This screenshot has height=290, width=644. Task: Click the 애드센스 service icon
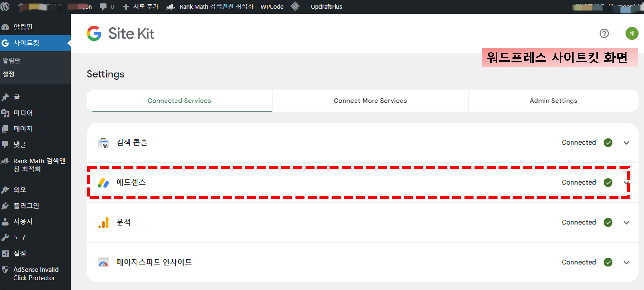pos(103,183)
